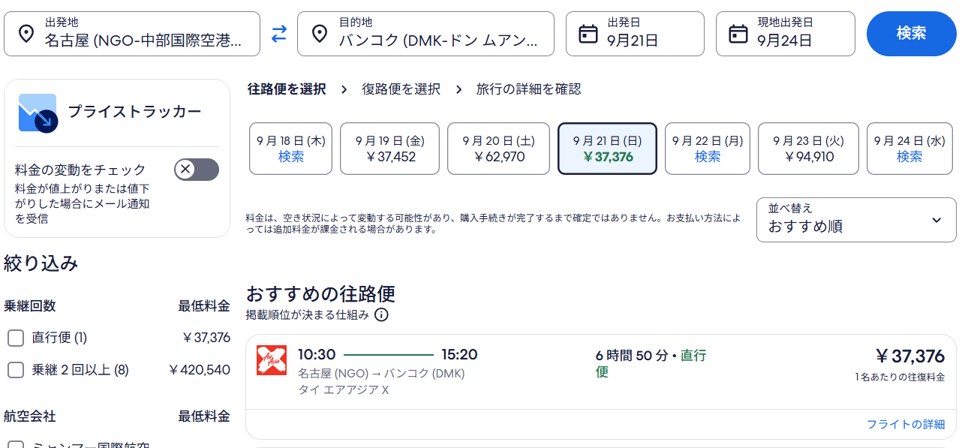The image size is (980, 448).
Task: Check the 乗継 2 回以上 (8) checkbox
Action: [x=16, y=370]
